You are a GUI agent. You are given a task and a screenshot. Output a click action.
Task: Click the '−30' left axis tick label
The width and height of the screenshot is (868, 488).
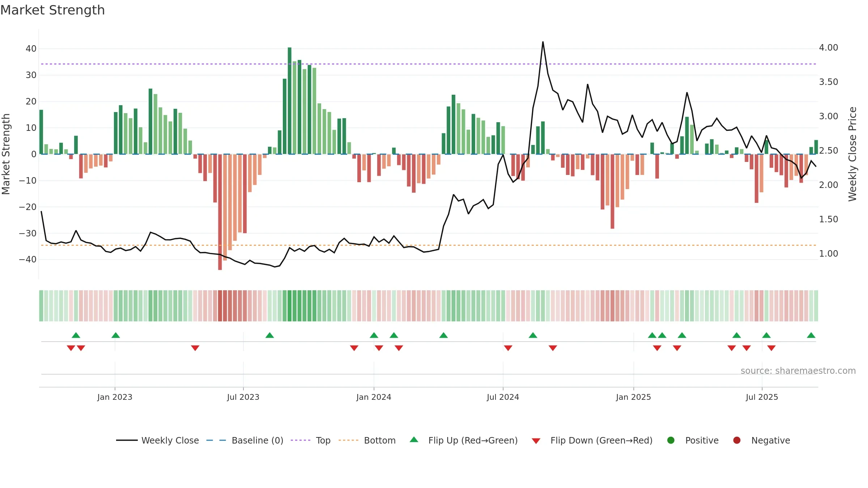click(x=28, y=233)
